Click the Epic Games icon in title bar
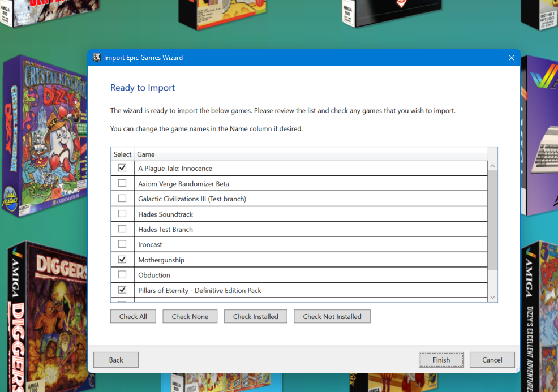Screen dimensions: 558x392 (96, 57)
